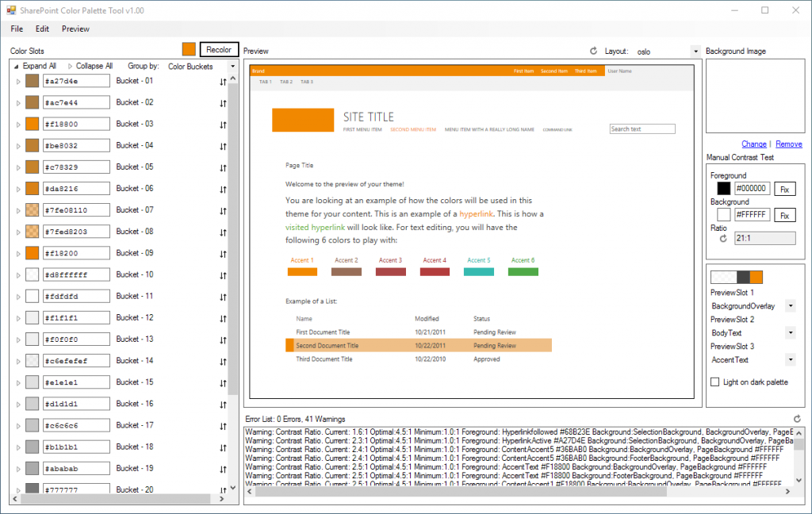Open the Preview menu

75,29
